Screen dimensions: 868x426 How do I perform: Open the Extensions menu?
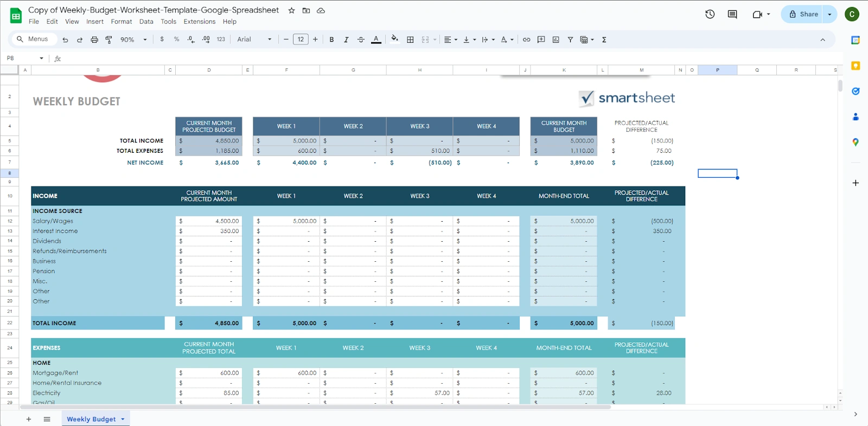click(x=200, y=22)
